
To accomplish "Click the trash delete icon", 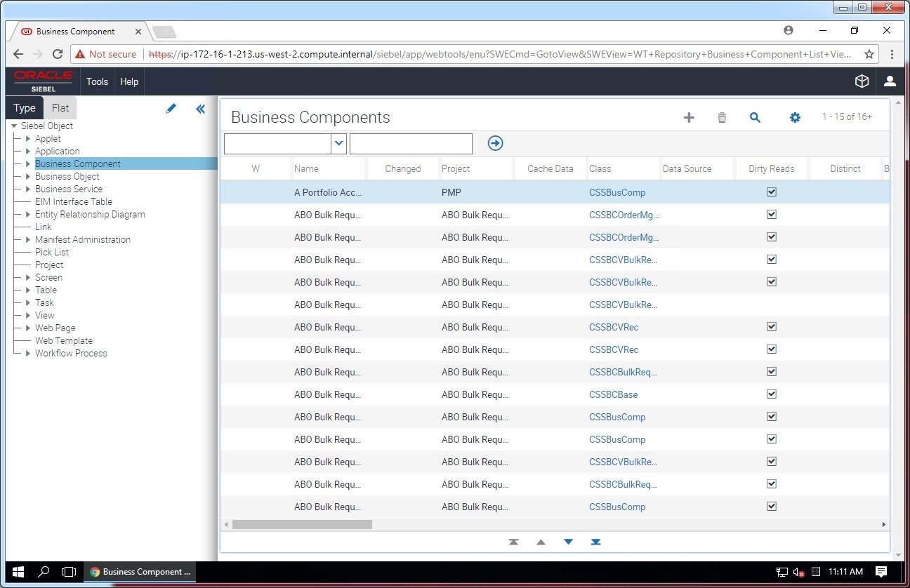I will click(722, 118).
